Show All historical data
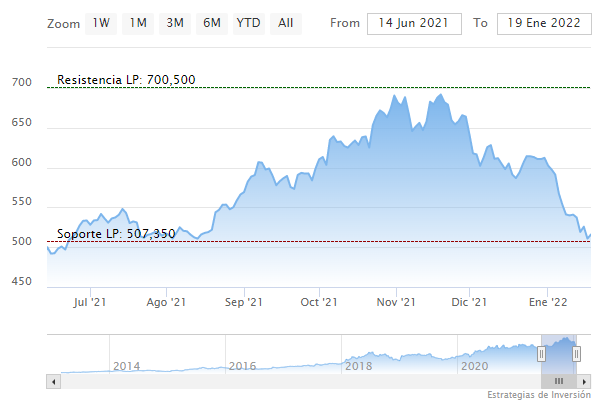601x411 pixels. (x=286, y=22)
